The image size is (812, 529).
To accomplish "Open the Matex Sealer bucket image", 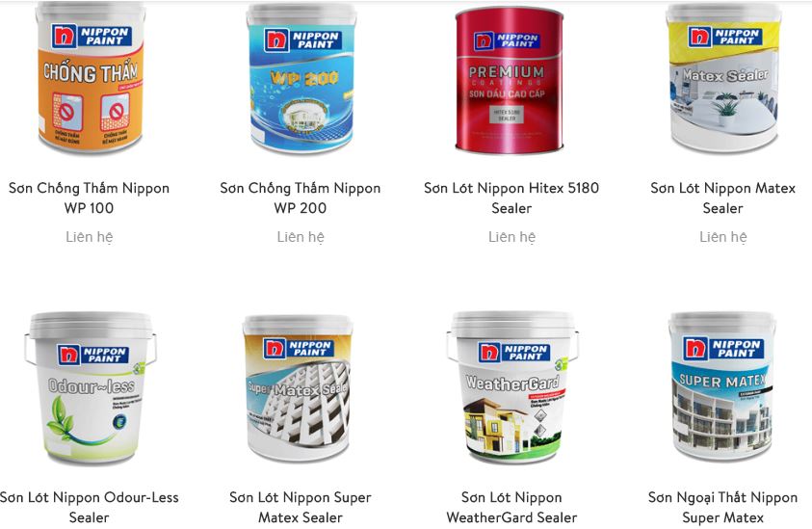I will 723,78.
